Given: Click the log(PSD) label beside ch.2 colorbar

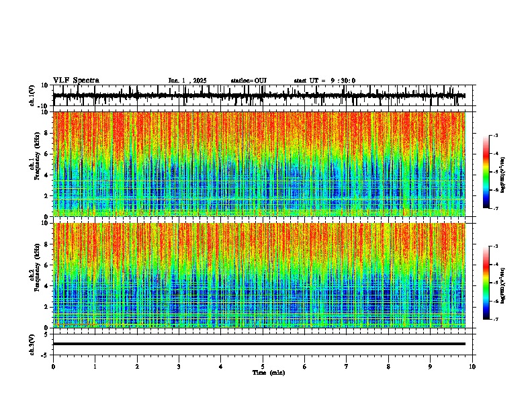Looking at the screenshot, I should point(503,285).
